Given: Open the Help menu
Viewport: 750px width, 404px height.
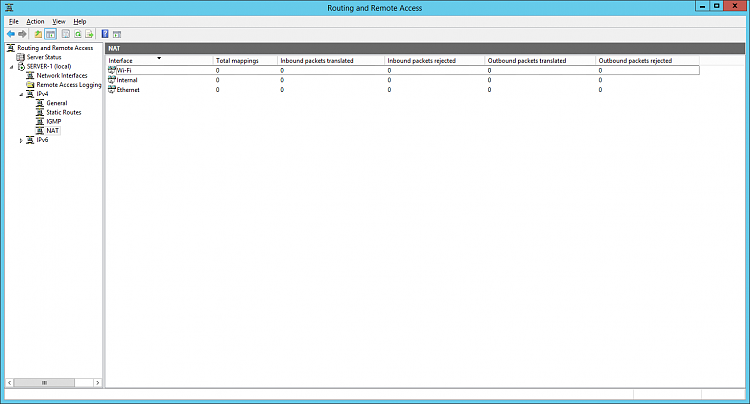Looking at the screenshot, I should coord(79,22).
